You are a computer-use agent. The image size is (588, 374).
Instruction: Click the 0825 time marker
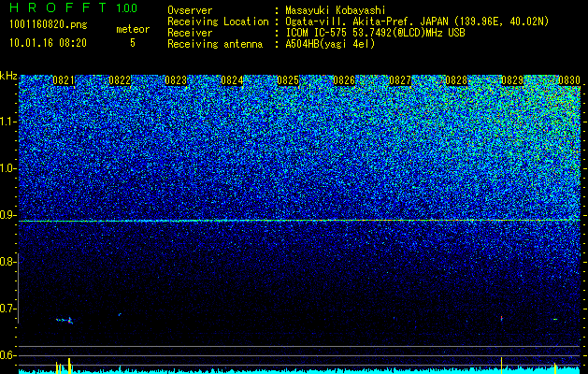[x=288, y=80]
